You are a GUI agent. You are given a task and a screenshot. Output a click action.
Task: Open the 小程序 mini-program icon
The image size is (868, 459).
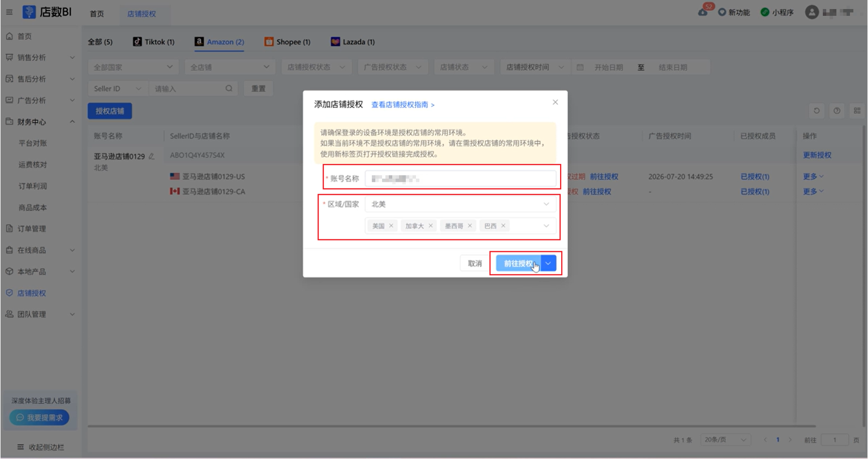click(x=777, y=12)
